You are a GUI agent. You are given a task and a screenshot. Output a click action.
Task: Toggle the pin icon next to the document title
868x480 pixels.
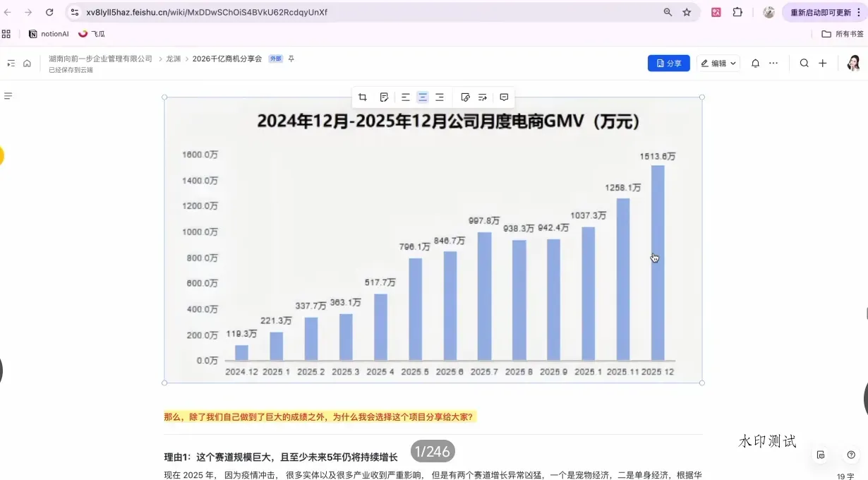(291, 59)
